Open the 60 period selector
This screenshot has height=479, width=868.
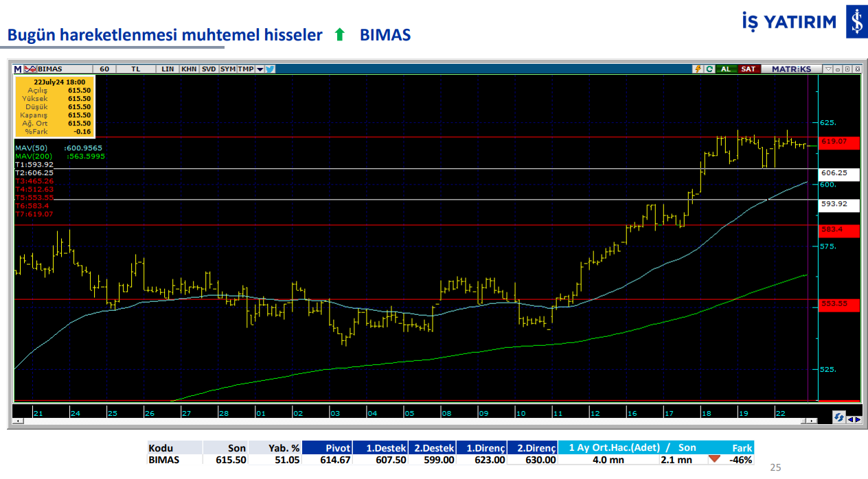pos(104,69)
